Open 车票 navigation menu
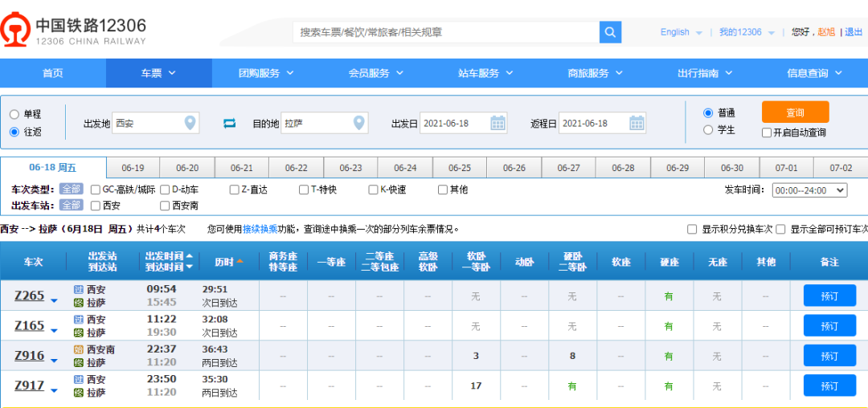The width and height of the screenshot is (868, 408). pyautogui.click(x=158, y=73)
